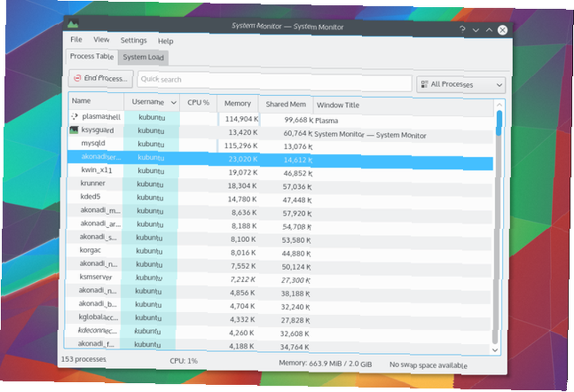Viewport: 574px width, 392px height.
Task: Click the process list vertical scrollbar handle
Action: pos(499,123)
